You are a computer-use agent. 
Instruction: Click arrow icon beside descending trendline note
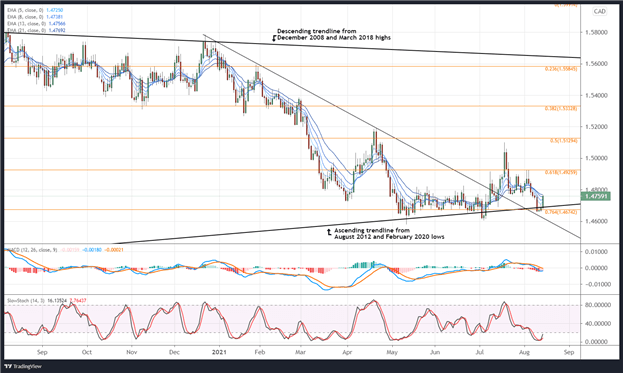(x=274, y=38)
